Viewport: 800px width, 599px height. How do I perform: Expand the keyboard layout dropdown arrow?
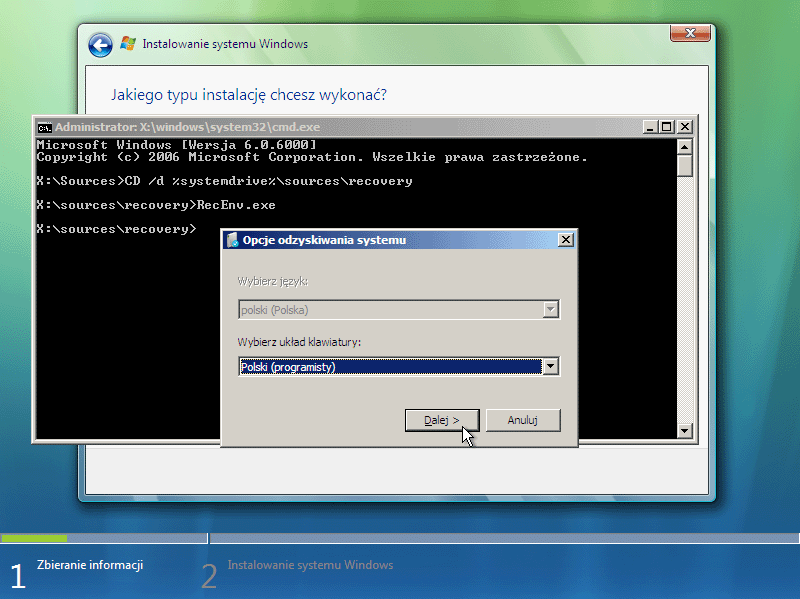click(x=551, y=367)
